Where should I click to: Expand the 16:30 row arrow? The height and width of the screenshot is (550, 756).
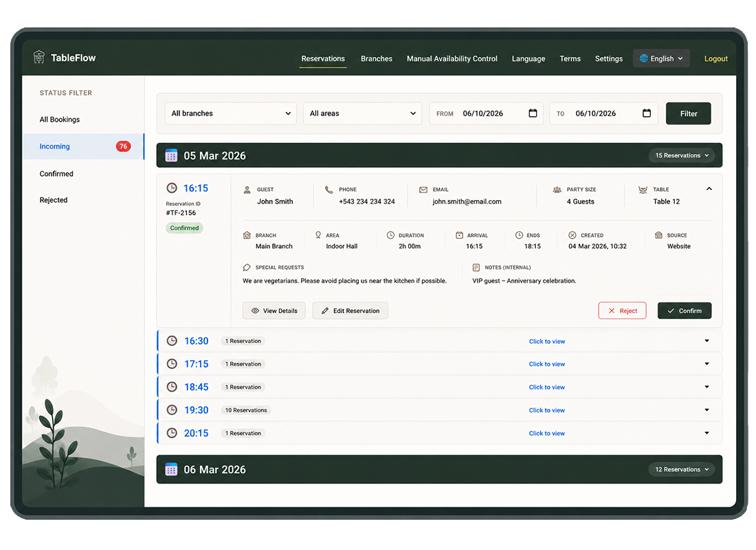coord(707,341)
